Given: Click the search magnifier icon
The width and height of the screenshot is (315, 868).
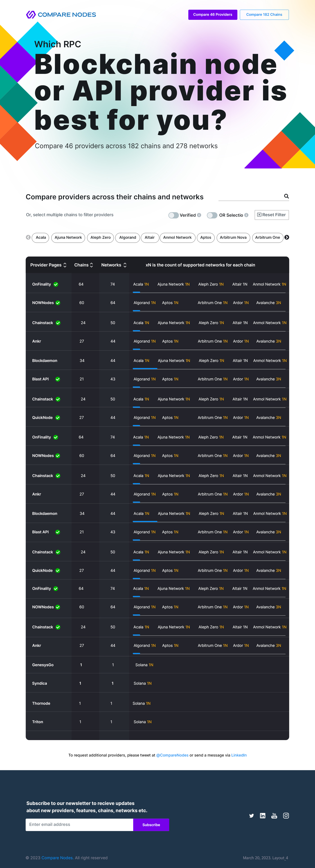Looking at the screenshot, I should point(286,196).
